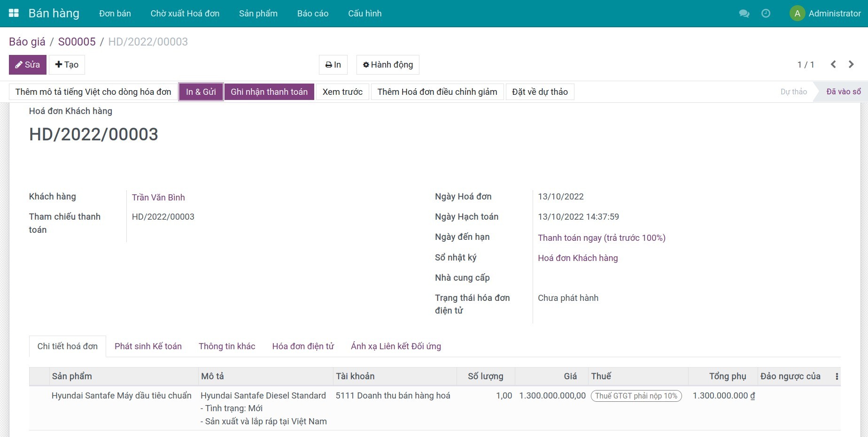The image size is (868, 437).
Task: Open customer link Trần Văn Bình
Action: pos(158,198)
